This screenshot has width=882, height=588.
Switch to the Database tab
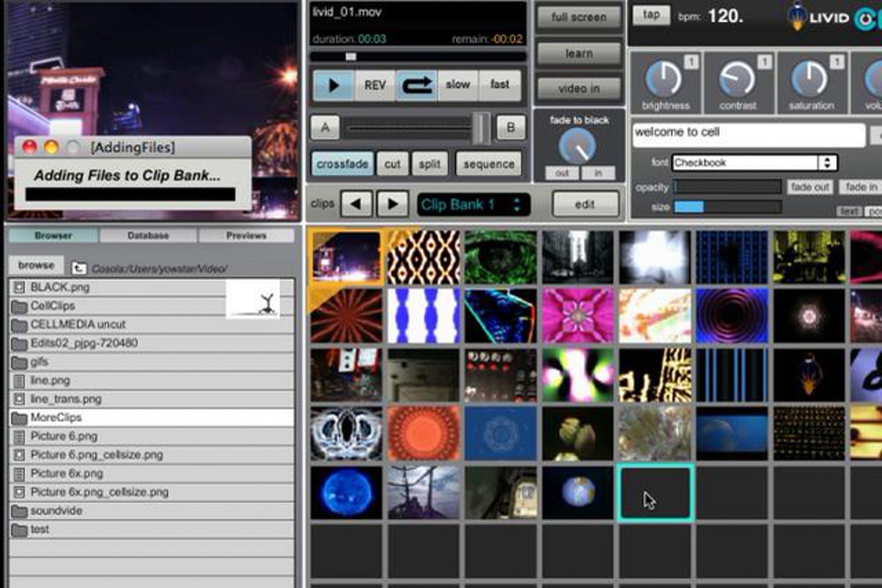point(148,235)
